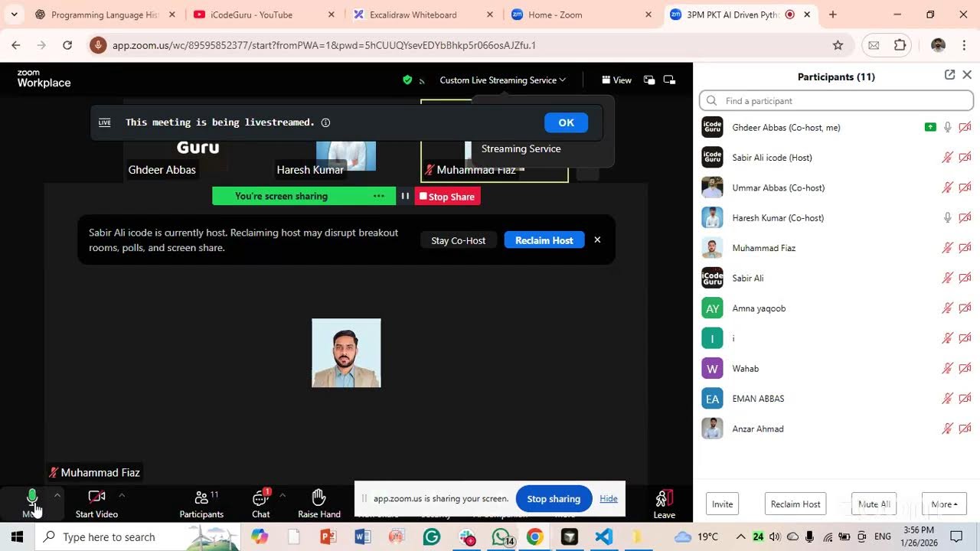Image resolution: width=980 pixels, height=551 pixels.
Task: Open PowerPoint from taskbar
Action: click(328, 537)
